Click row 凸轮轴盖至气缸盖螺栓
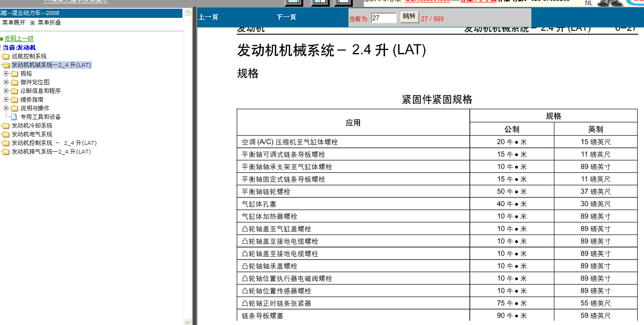644x325 pixels. [437, 229]
